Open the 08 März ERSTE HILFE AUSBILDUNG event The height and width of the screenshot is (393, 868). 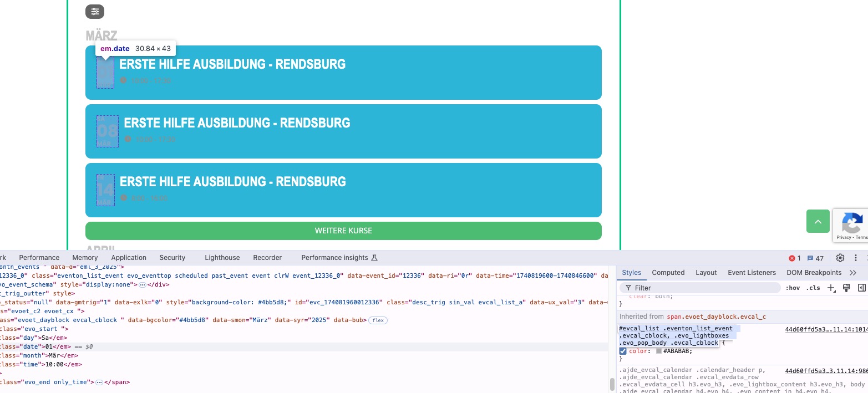tap(343, 131)
